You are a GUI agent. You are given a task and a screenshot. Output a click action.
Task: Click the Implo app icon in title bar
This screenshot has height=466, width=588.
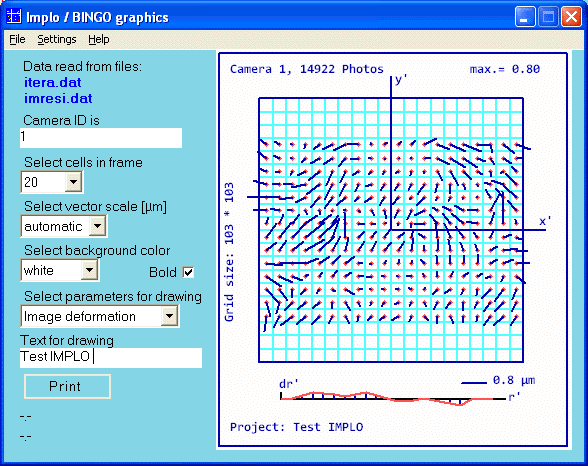[14, 16]
